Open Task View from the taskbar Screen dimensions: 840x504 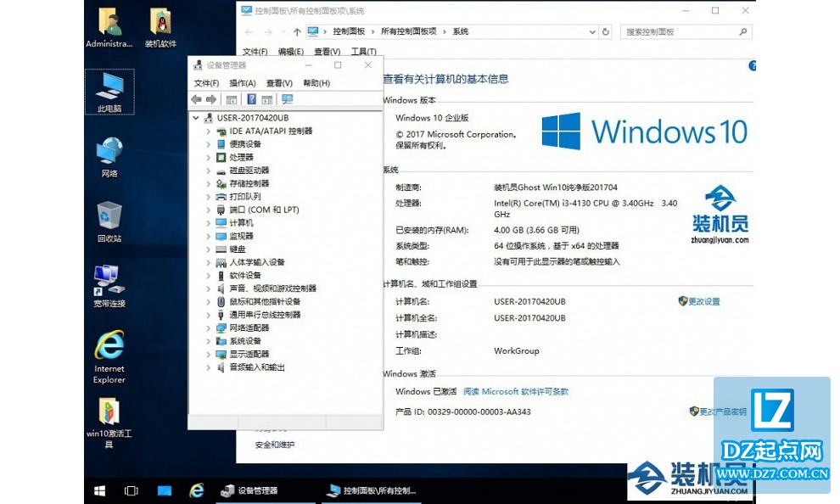132,490
